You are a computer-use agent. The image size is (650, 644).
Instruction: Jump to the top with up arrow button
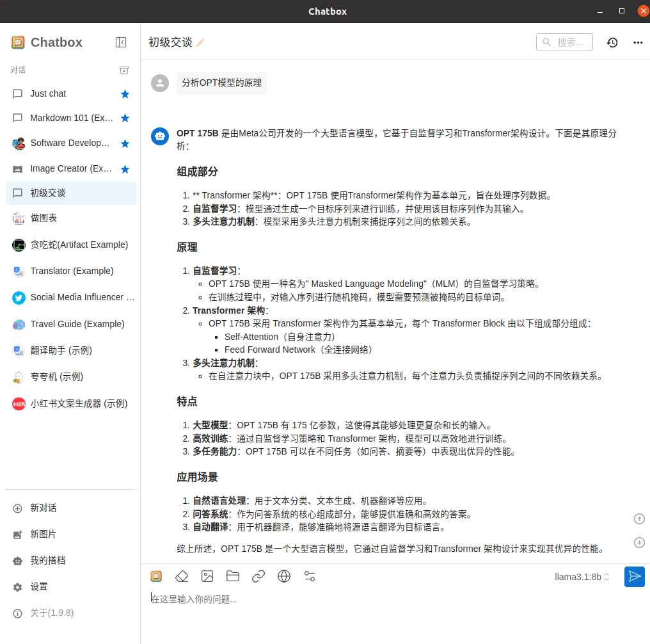coord(639,519)
